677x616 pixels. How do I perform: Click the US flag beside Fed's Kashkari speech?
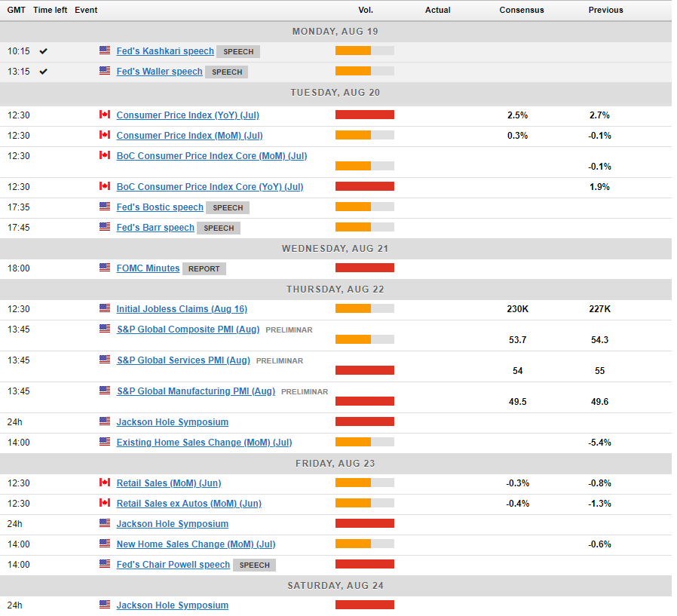coord(105,51)
